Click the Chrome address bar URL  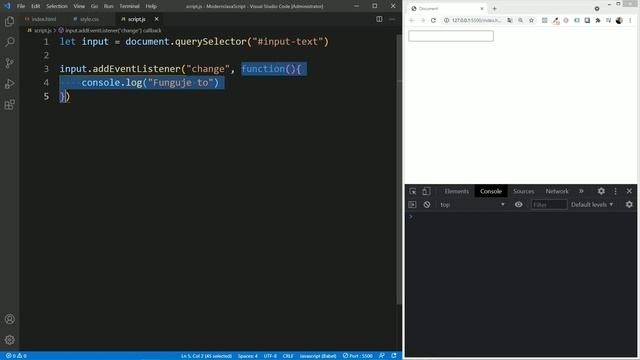(476, 20)
